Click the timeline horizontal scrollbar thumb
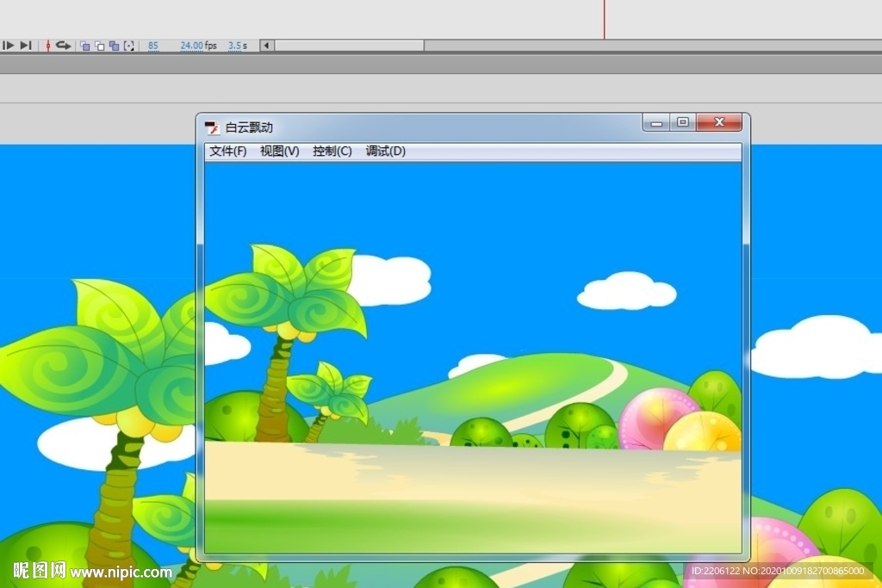 (350, 46)
